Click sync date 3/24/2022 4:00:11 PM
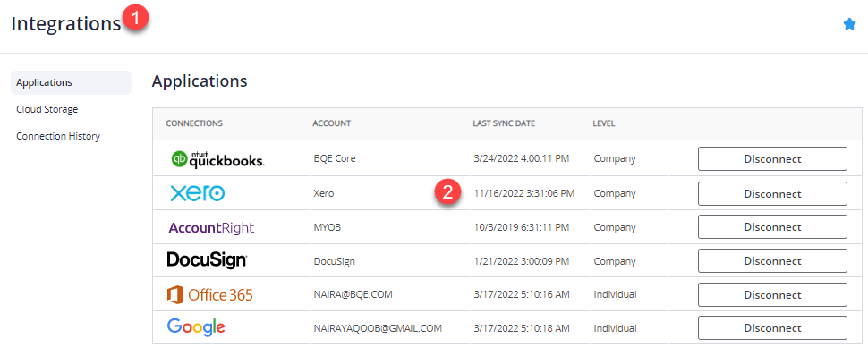This screenshot has width=868, height=356. [x=522, y=159]
